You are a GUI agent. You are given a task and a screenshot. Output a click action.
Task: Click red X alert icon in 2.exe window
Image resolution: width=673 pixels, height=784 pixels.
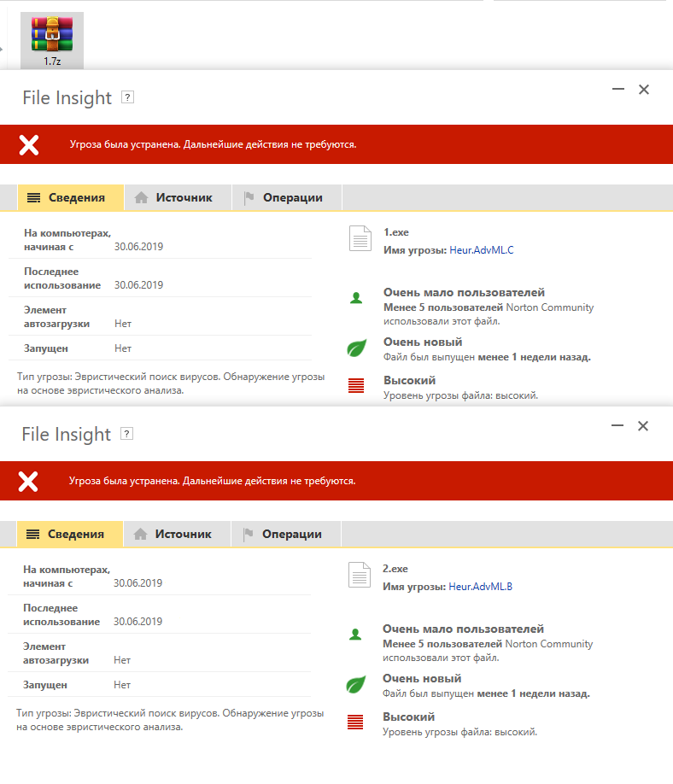[28, 482]
